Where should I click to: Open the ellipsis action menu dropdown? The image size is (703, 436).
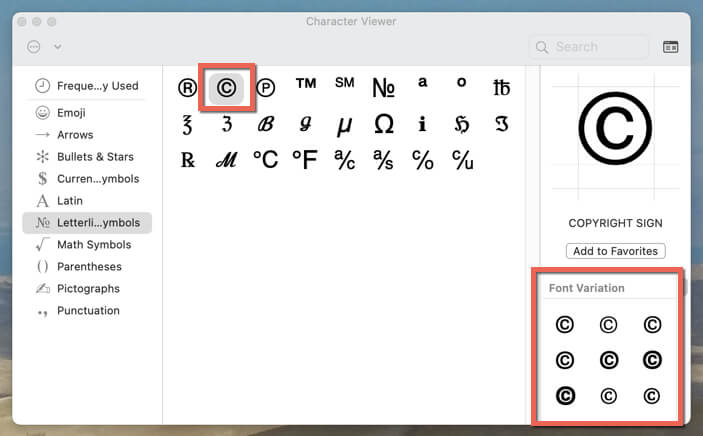pyautogui.click(x=34, y=47)
